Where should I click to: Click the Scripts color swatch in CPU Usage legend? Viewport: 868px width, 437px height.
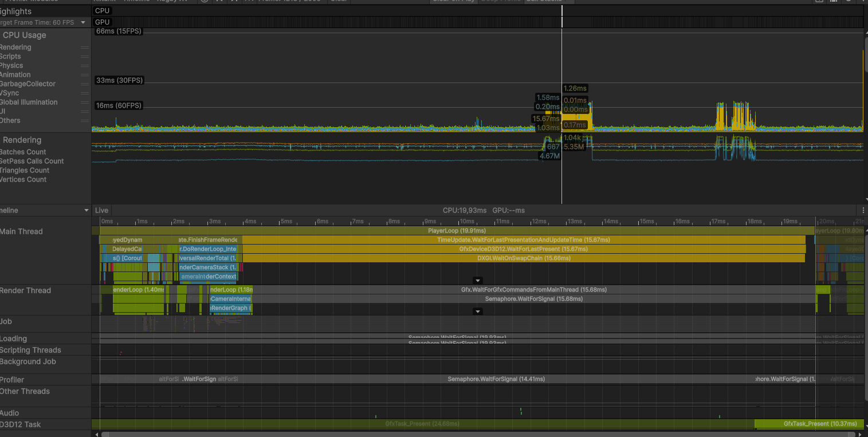tap(85, 56)
